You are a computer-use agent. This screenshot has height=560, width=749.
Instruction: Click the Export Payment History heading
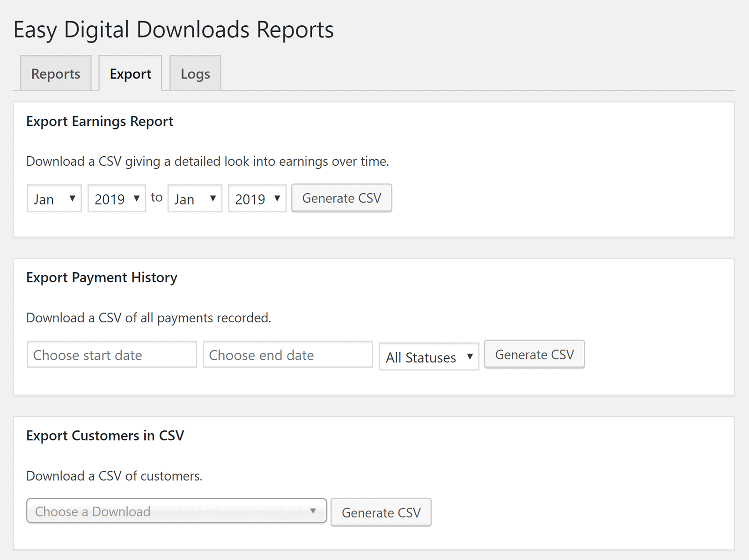pyautogui.click(x=102, y=278)
